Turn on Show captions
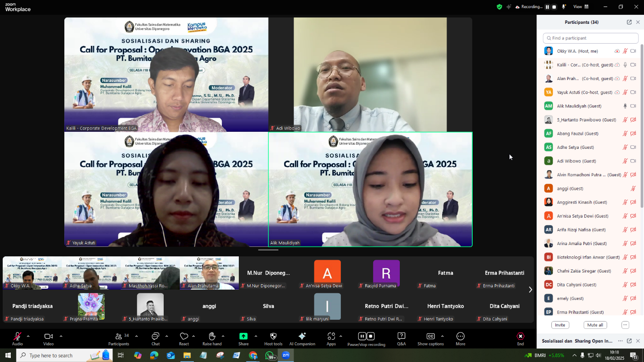The image size is (644, 362). pos(430,339)
